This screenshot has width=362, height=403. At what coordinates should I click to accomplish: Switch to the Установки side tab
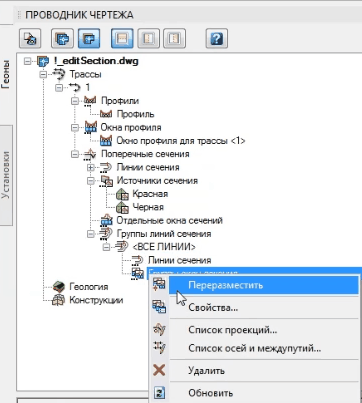coord(6,175)
